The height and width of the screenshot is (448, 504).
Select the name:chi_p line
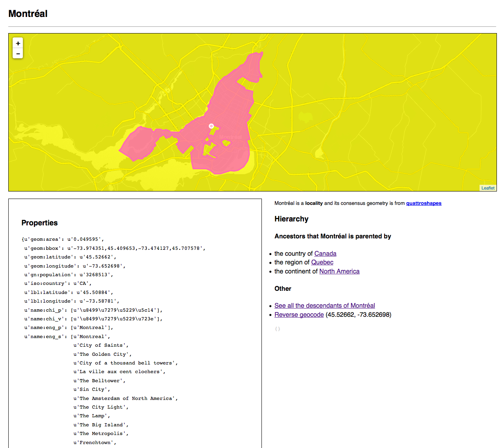[93, 310]
